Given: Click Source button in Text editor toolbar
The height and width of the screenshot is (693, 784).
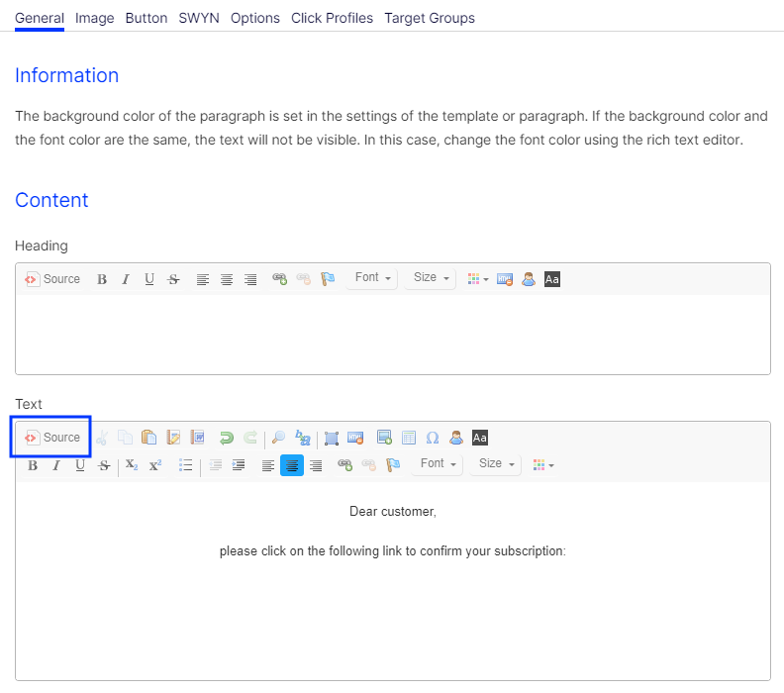Looking at the screenshot, I should tap(52, 438).
